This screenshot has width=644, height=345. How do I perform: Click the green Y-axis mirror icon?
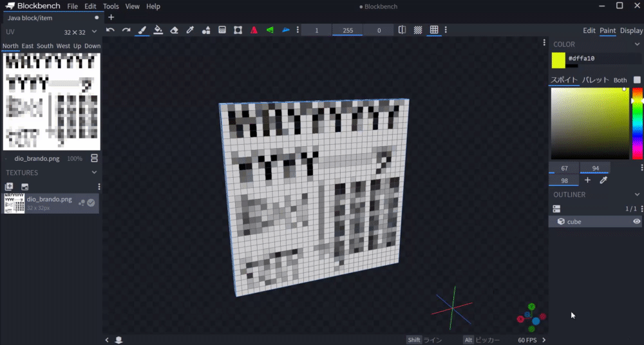[270, 30]
